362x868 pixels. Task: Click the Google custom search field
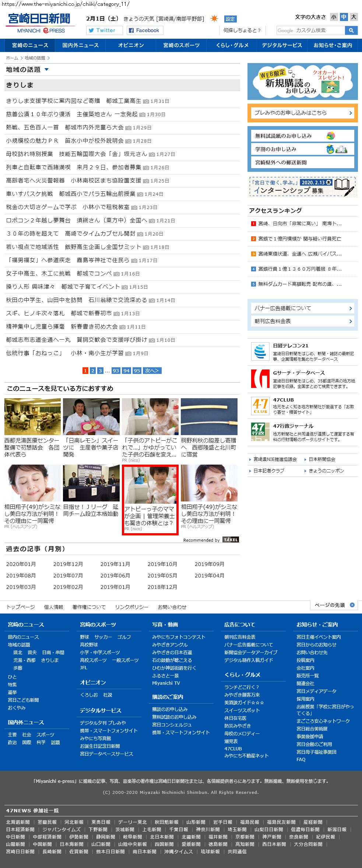point(310,30)
